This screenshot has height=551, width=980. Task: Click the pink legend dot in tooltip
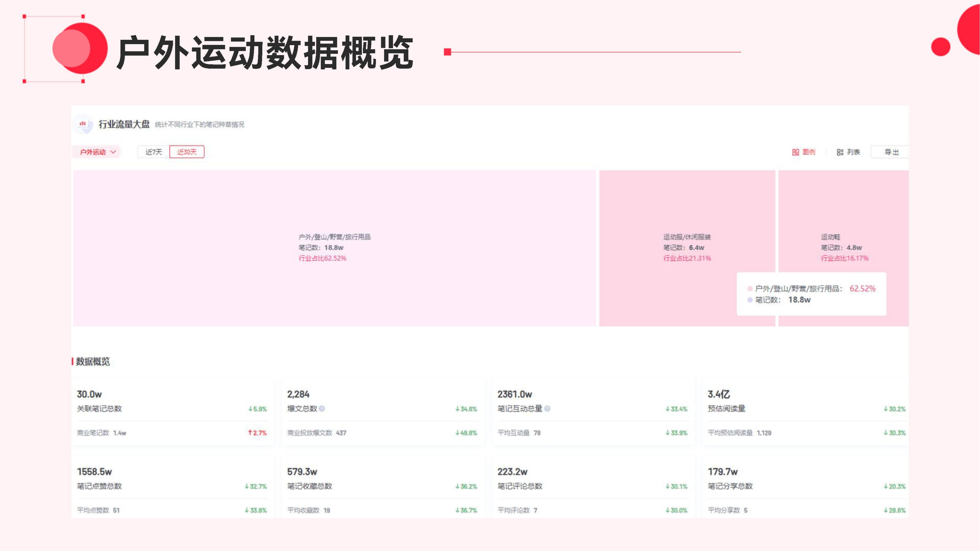pyautogui.click(x=750, y=289)
